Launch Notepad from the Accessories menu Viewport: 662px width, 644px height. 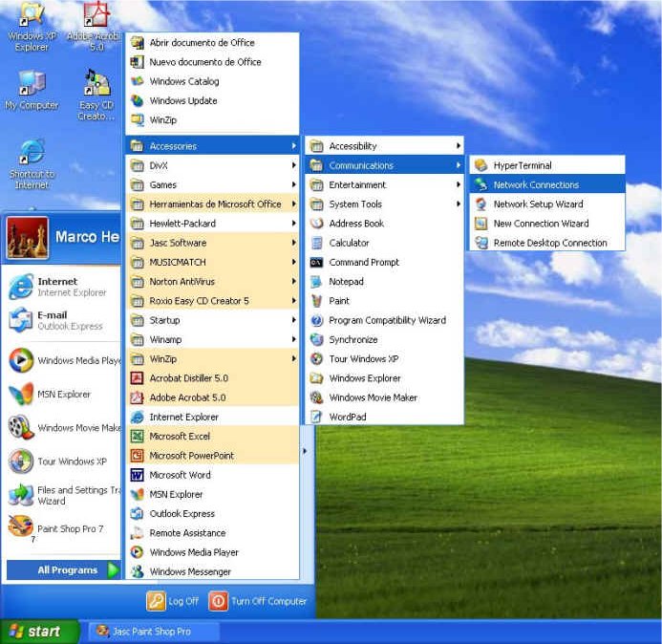[x=346, y=282]
